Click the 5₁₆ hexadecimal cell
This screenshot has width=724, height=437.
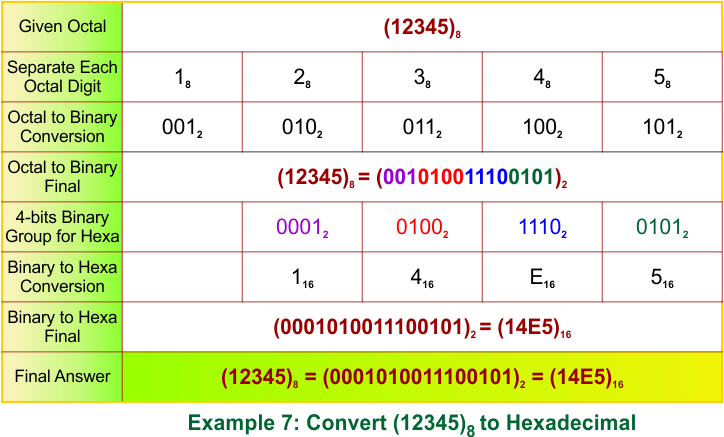pyautogui.click(x=662, y=278)
